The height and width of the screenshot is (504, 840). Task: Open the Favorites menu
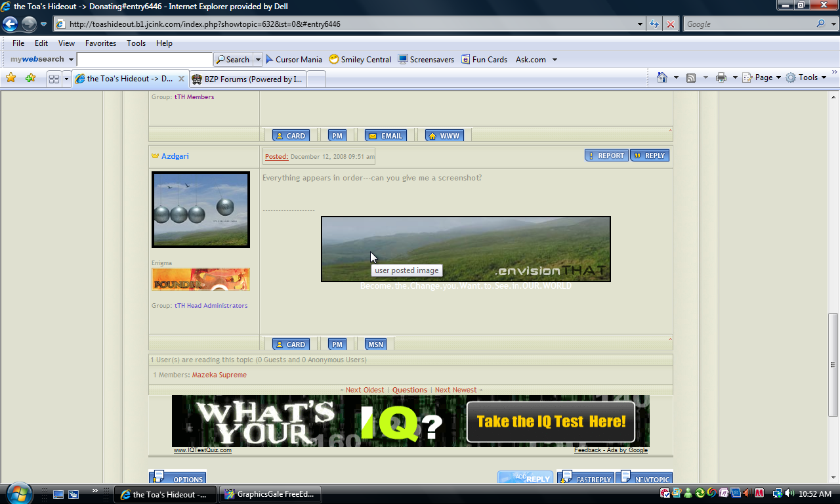click(100, 43)
